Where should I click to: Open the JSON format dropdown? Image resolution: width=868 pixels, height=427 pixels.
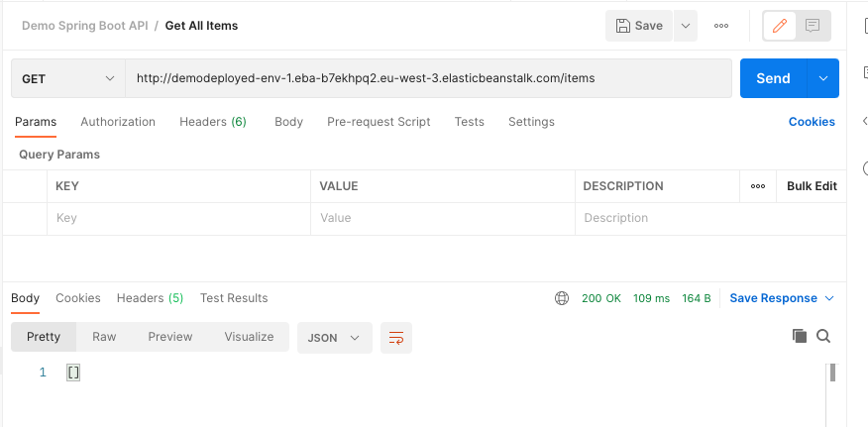click(334, 337)
